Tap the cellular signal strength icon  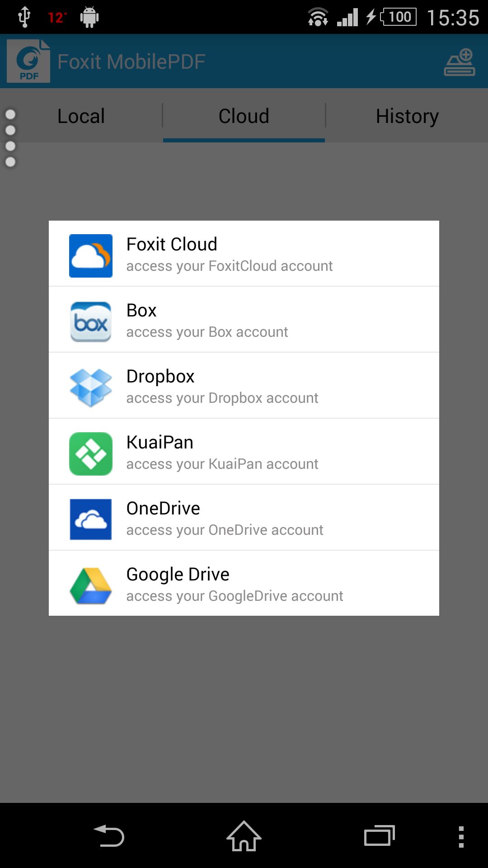click(347, 17)
